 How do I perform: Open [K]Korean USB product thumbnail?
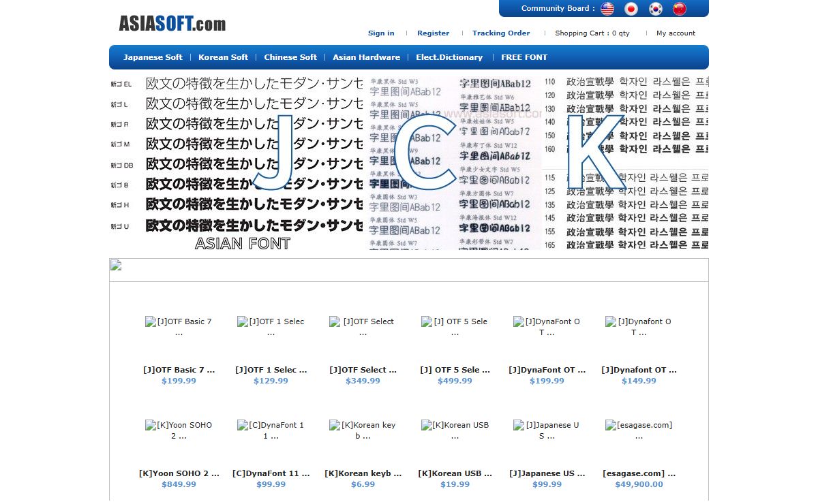click(455, 430)
